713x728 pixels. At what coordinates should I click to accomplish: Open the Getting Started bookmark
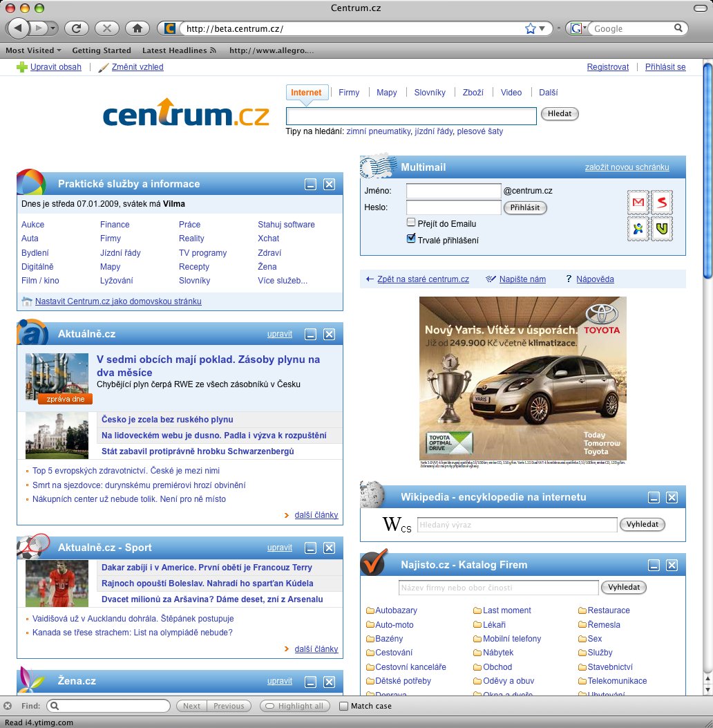(102, 50)
